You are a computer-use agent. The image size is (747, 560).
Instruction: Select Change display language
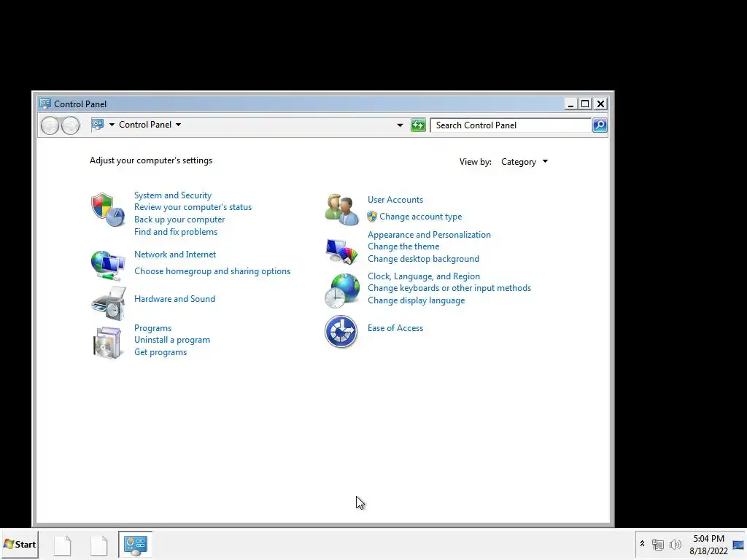416,300
